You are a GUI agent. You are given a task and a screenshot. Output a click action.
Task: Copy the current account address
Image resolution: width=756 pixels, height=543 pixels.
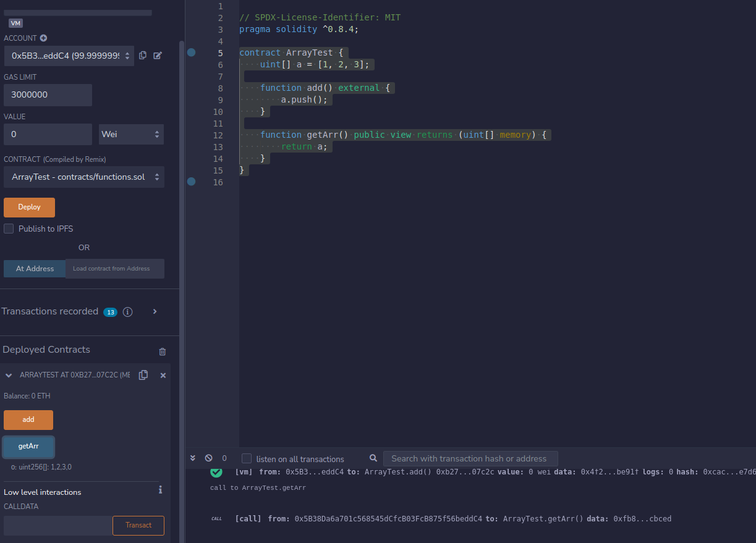tap(142, 55)
